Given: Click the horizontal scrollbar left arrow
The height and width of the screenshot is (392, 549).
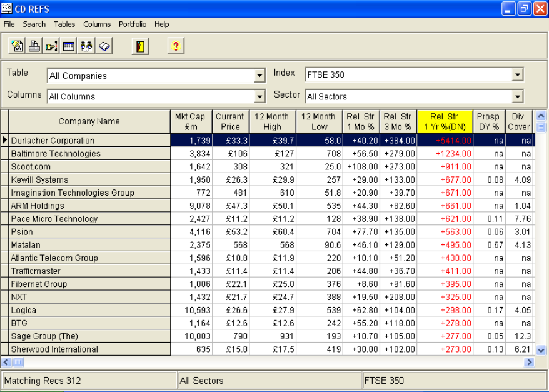Looking at the screenshot, I should click(6, 362).
